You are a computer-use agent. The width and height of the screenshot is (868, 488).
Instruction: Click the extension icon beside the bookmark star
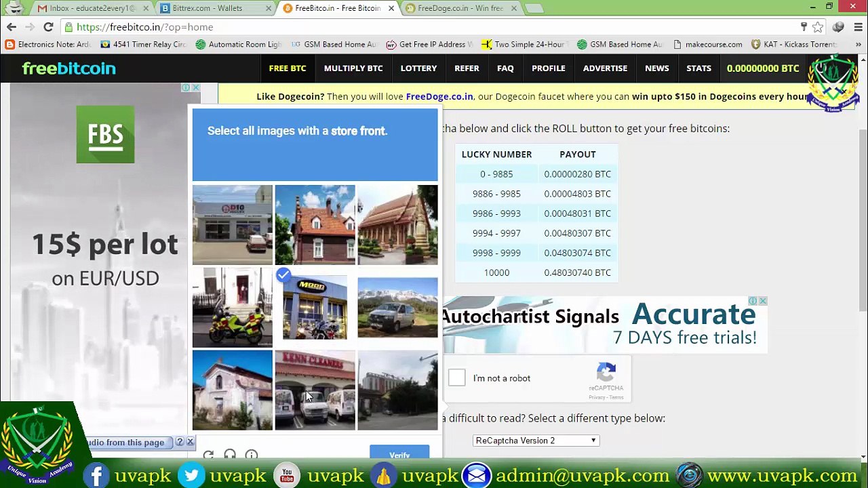838,27
